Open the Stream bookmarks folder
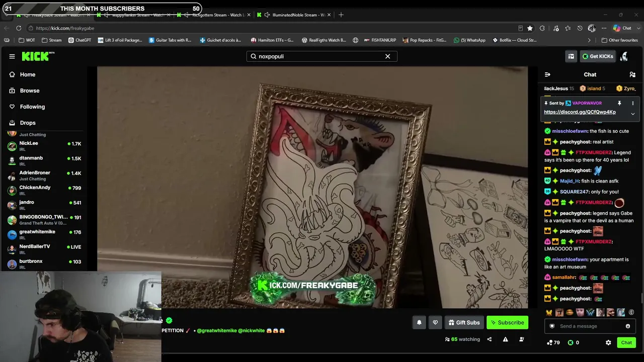Screen dimensions: 644x362 [51, 40]
